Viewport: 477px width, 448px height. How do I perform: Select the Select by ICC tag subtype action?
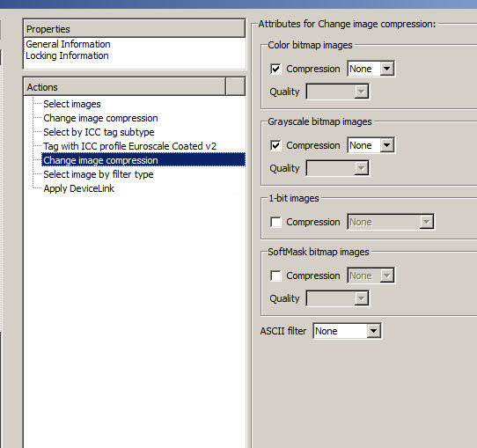(x=99, y=132)
